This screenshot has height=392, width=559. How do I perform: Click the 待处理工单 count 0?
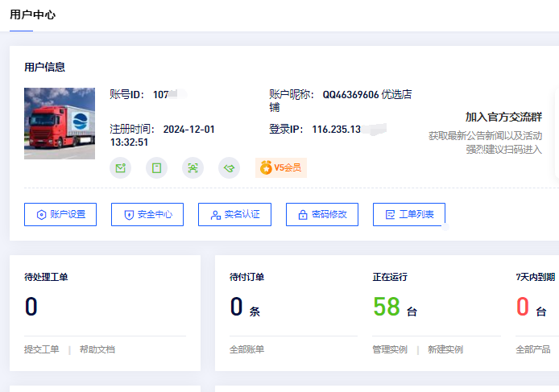tap(31, 307)
